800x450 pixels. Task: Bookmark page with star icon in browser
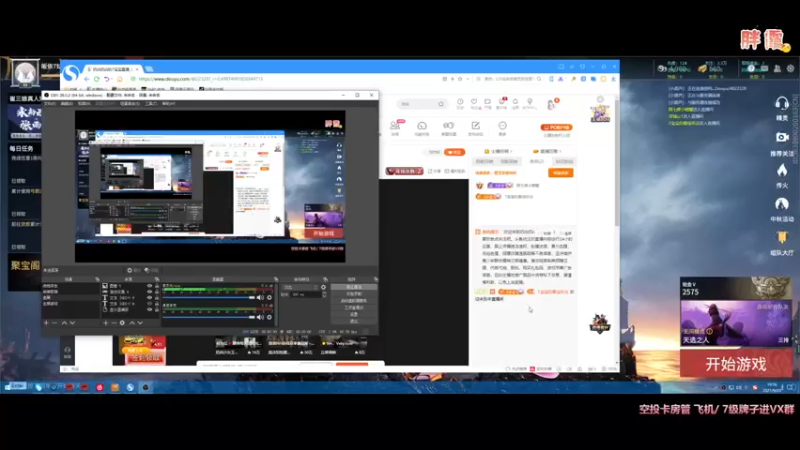pyautogui.click(x=460, y=79)
